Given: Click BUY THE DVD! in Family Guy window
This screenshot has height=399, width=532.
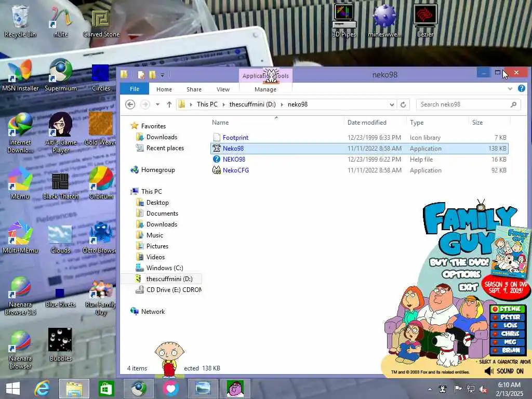Looking at the screenshot, I should pos(459,262).
